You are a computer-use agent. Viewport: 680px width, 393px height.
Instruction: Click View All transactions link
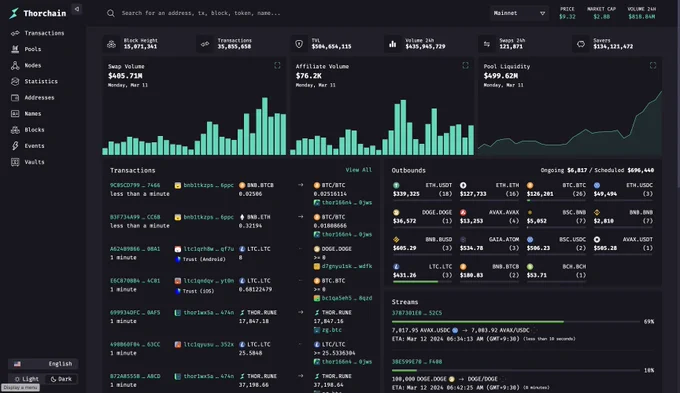click(x=359, y=170)
